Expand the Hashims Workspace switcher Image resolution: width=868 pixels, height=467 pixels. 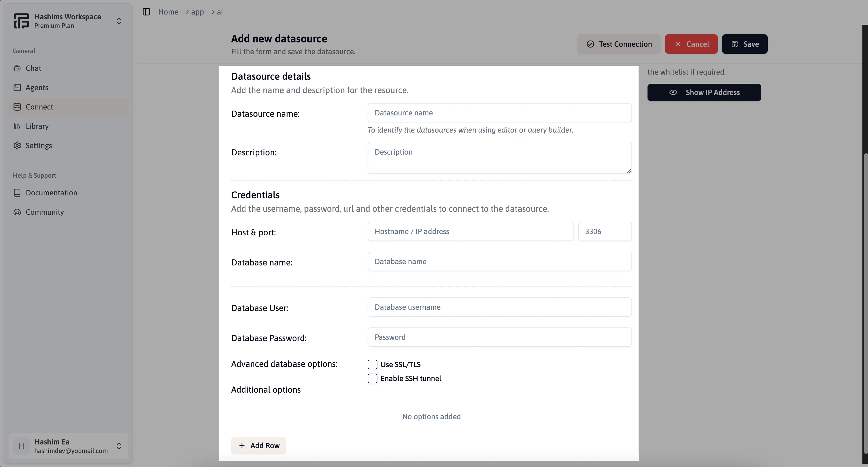(x=119, y=21)
